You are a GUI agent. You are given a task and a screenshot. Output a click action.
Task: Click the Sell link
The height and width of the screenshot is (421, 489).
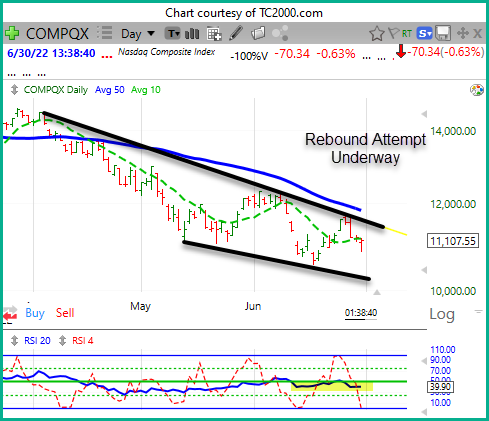pyautogui.click(x=65, y=313)
